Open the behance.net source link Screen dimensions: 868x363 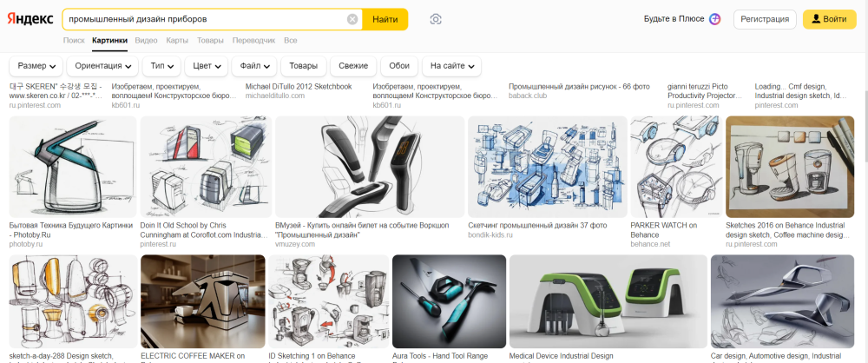650,245
